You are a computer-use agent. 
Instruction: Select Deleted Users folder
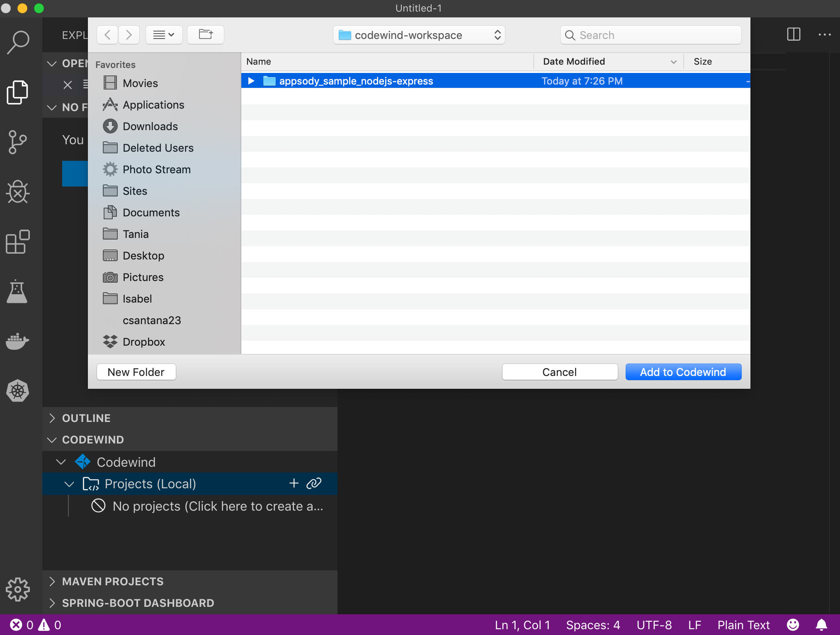[x=158, y=148]
